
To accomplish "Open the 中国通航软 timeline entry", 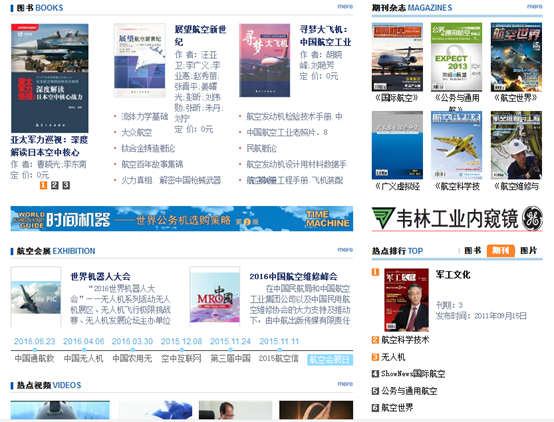I will [x=35, y=358].
